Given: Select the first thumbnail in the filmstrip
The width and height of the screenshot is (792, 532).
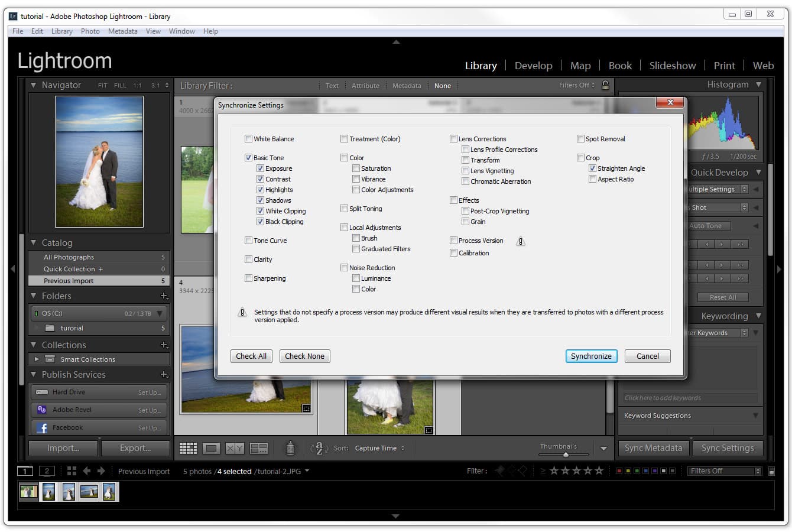Looking at the screenshot, I should (x=28, y=491).
